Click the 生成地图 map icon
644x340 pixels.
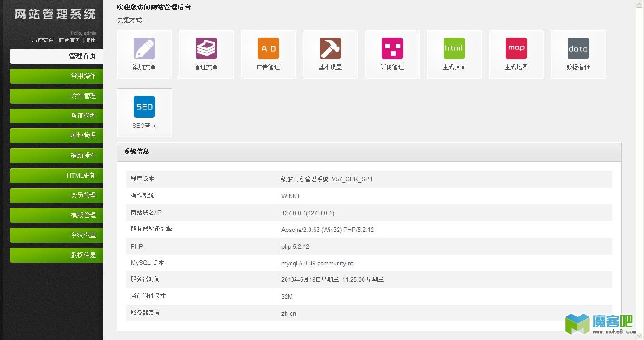tap(516, 48)
